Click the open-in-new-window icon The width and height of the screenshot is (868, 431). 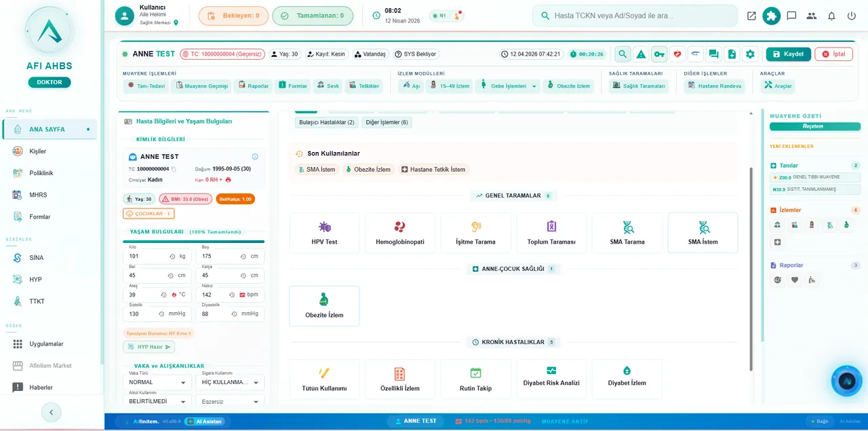tap(751, 16)
